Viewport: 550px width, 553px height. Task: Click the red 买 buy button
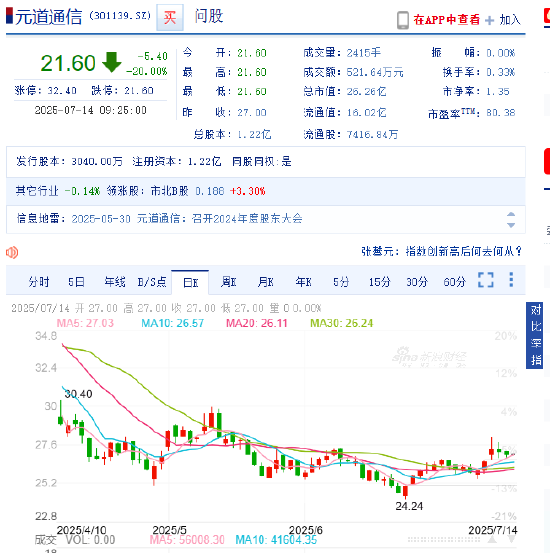tap(170, 17)
